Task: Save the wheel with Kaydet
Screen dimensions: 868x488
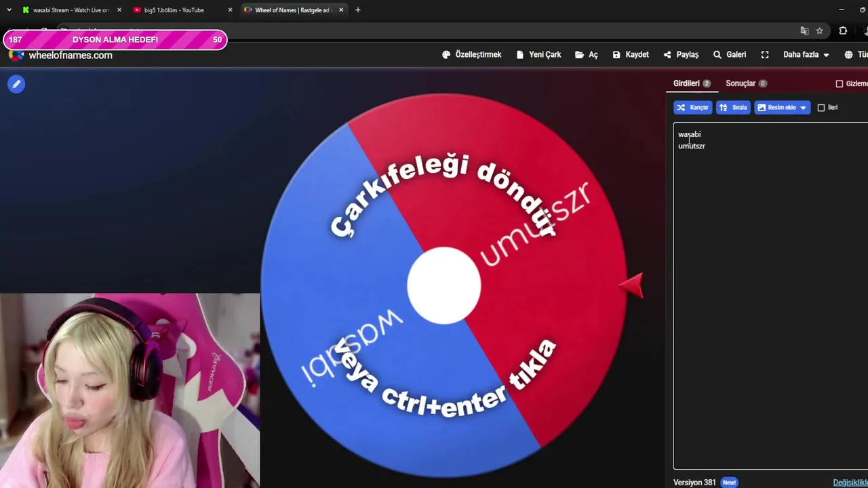Action: tap(631, 54)
